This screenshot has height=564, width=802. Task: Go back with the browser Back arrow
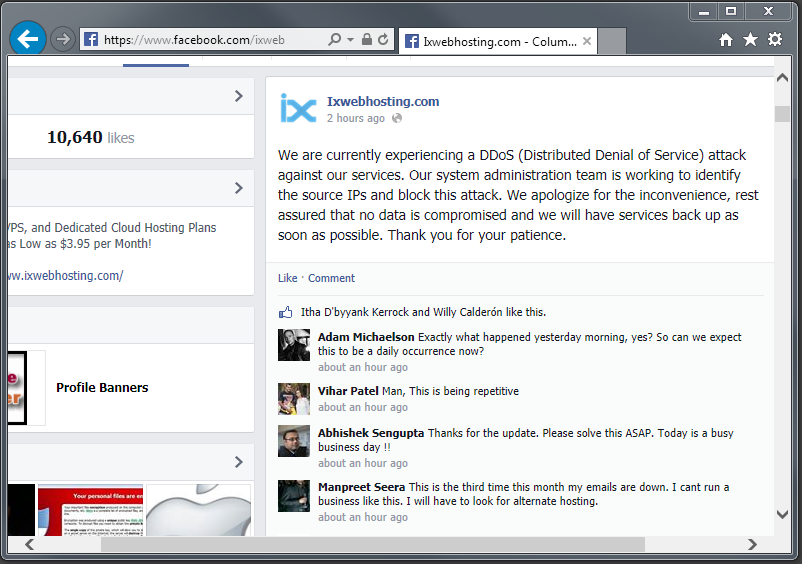coord(28,38)
